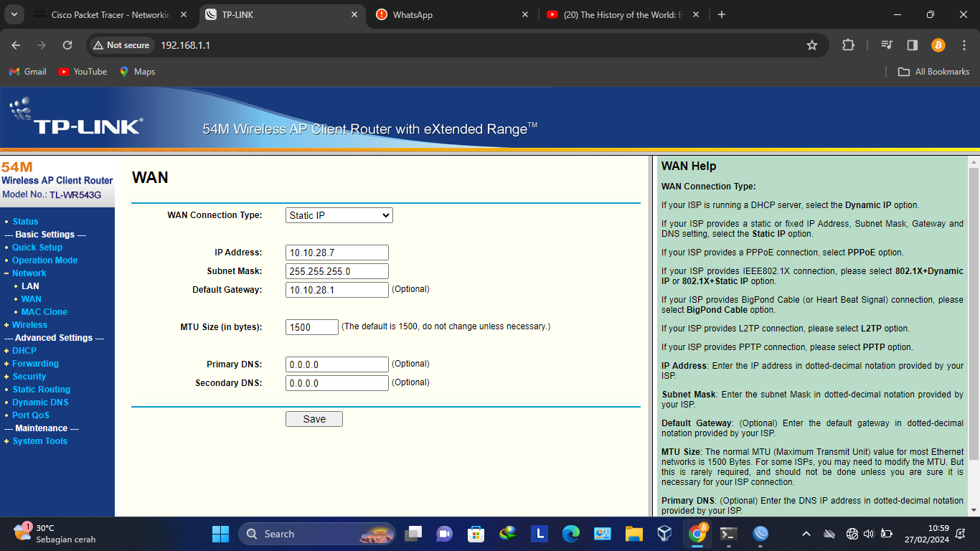Open LAN settings under Network
980x551 pixels.
(30, 286)
